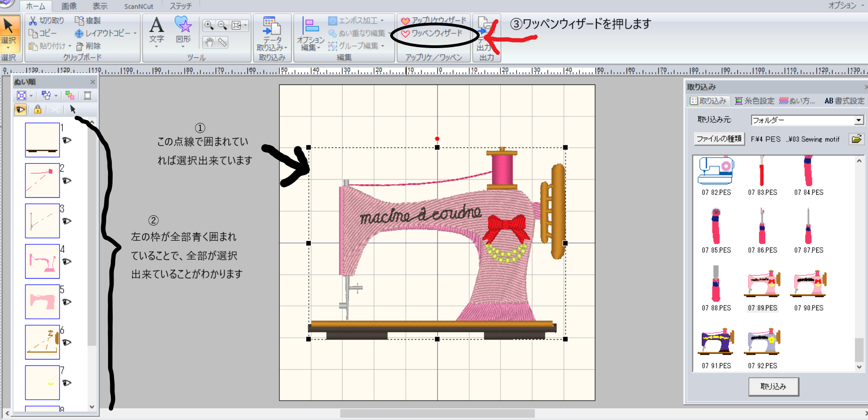Expand the 図形 shape tool dropdown

(183, 46)
